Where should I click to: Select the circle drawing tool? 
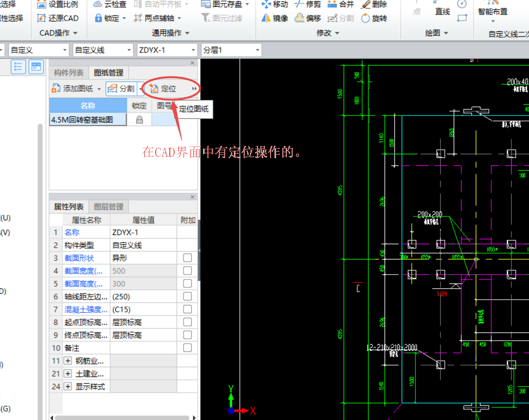462,4
